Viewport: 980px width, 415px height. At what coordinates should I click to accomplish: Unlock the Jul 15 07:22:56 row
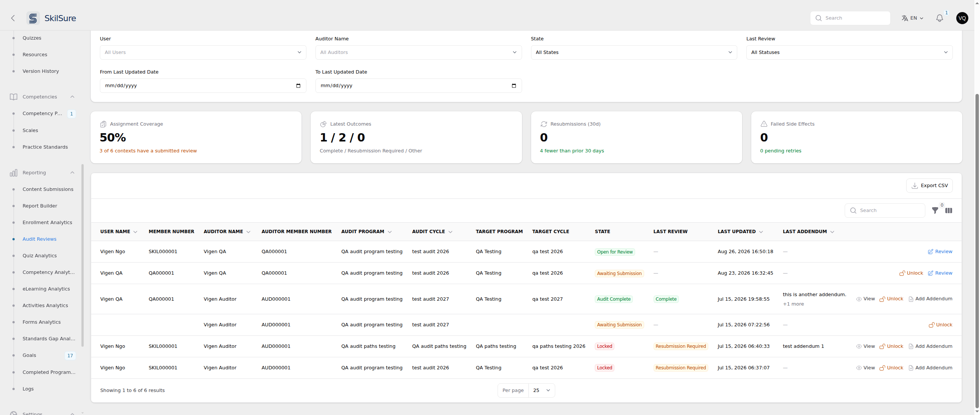click(x=940, y=325)
